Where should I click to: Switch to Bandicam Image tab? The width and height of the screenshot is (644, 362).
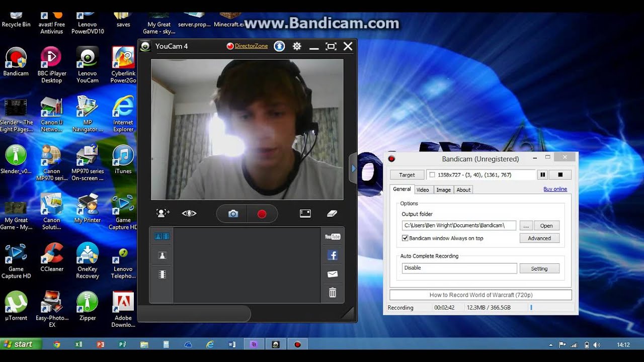coord(443,190)
